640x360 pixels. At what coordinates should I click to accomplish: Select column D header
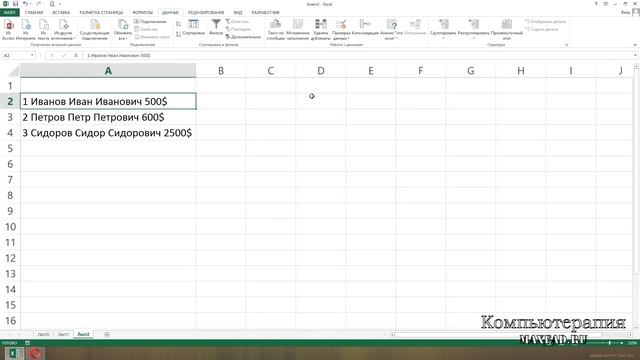(x=321, y=71)
